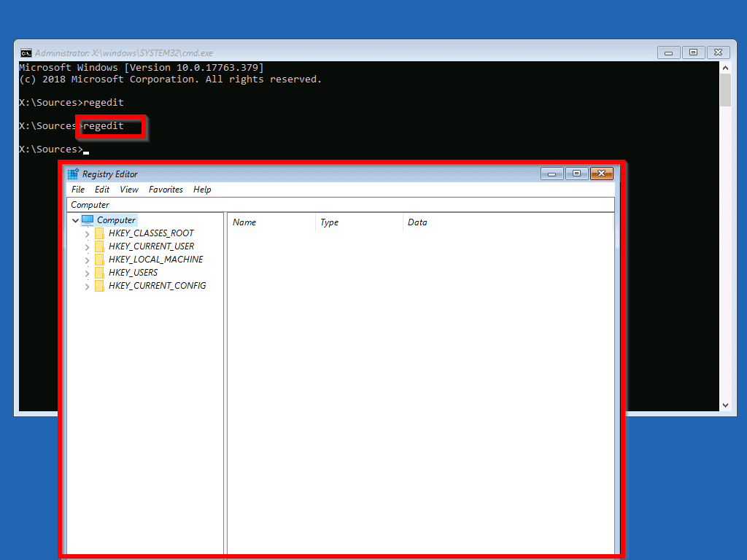Expand the HKEY_USERS node
The width and height of the screenshot is (747, 560).
pyautogui.click(x=87, y=272)
